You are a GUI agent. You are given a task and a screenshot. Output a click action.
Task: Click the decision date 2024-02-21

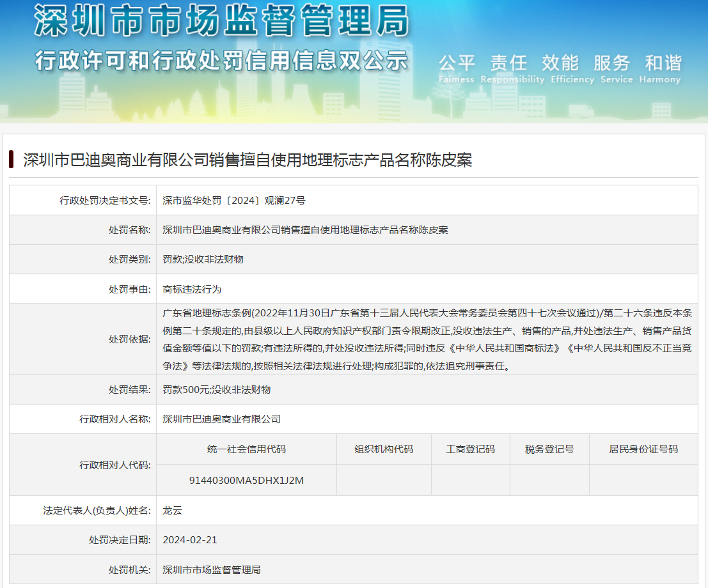[190, 540]
